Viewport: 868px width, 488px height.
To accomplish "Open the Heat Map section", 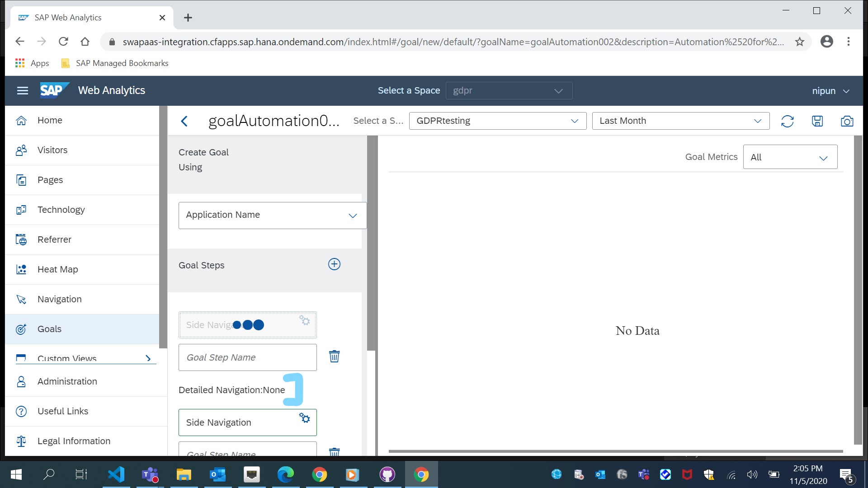I will click(57, 269).
